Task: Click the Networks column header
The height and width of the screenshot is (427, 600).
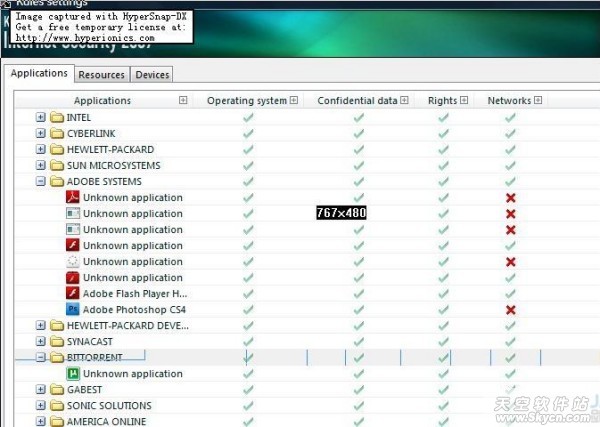Action: pos(509,101)
